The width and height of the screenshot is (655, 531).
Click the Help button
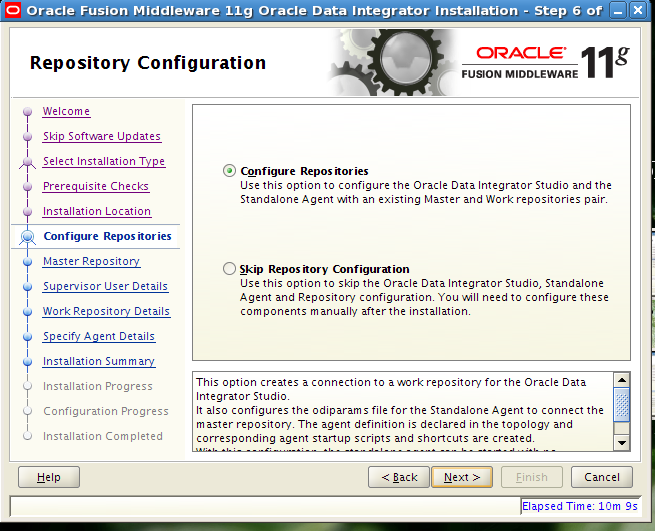pyautogui.click(x=49, y=477)
